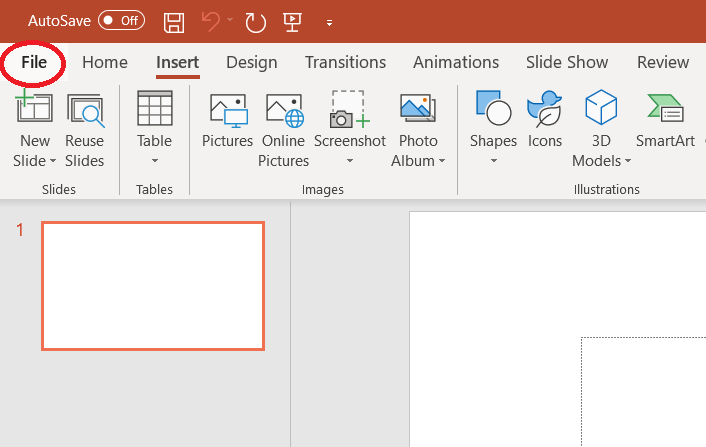Click the New Slide icon
706x447 pixels.
click(34, 107)
